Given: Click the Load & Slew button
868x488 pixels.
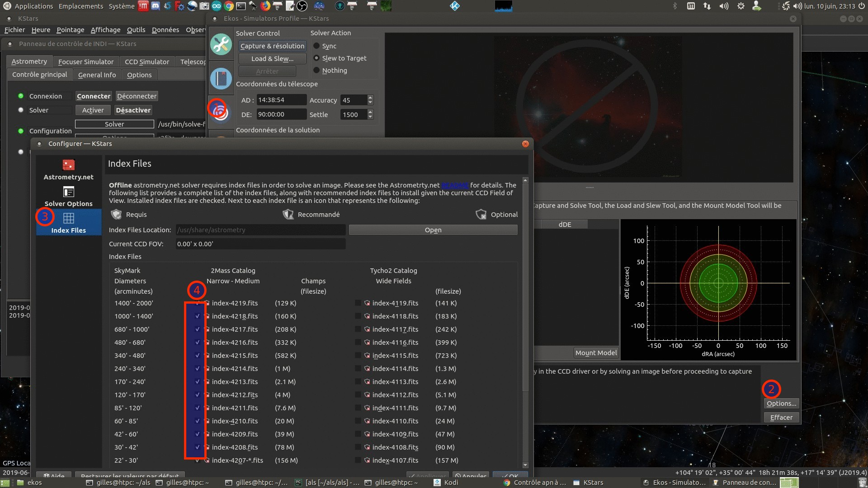Looking at the screenshot, I should pos(272,59).
